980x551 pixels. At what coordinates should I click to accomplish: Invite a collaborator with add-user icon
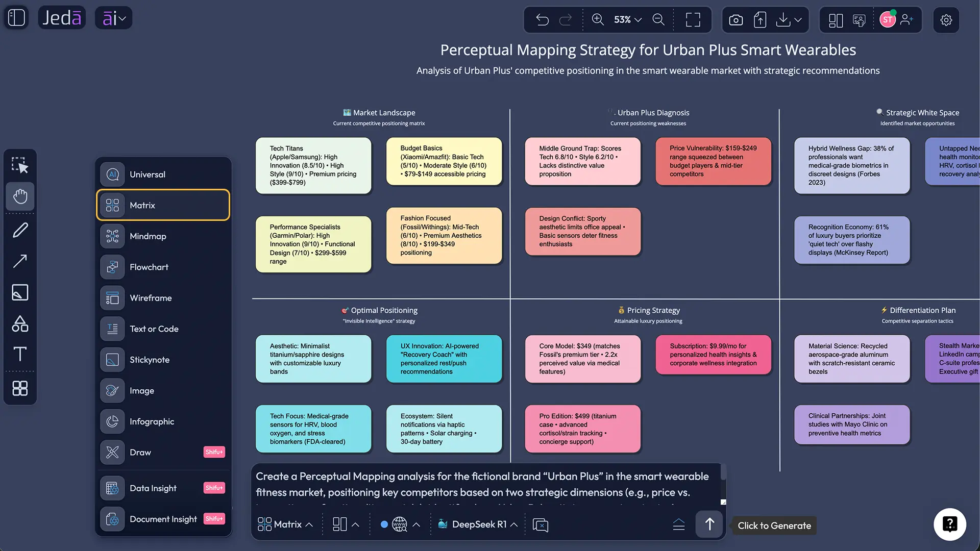[907, 20]
